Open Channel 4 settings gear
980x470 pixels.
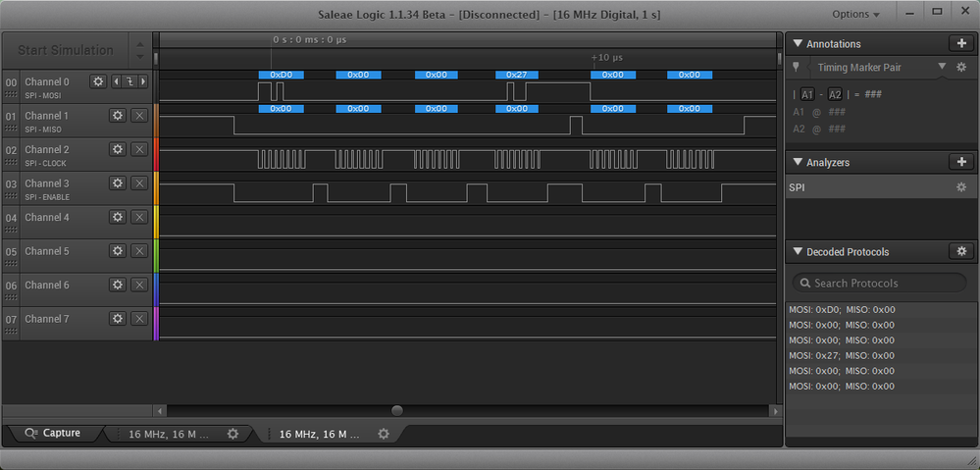[x=118, y=216]
